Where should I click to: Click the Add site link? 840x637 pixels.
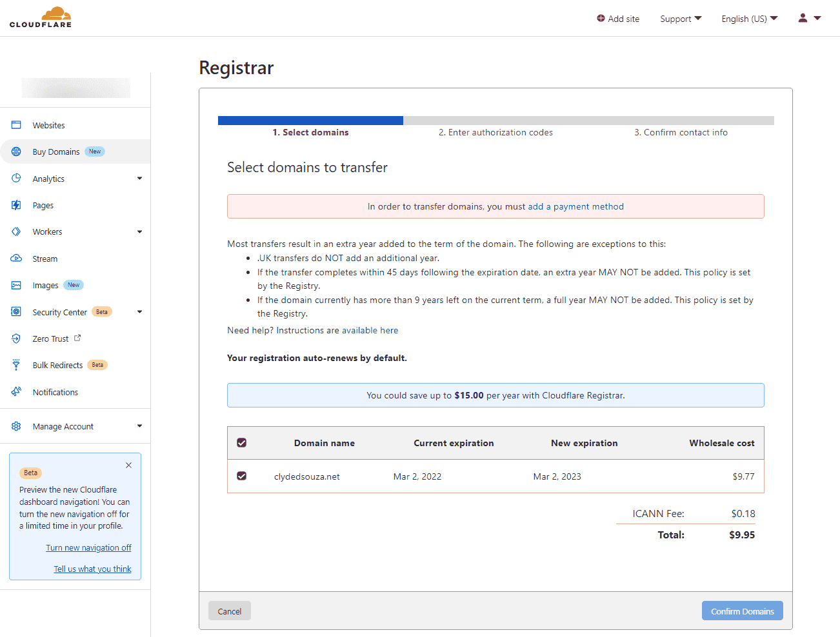pos(618,19)
